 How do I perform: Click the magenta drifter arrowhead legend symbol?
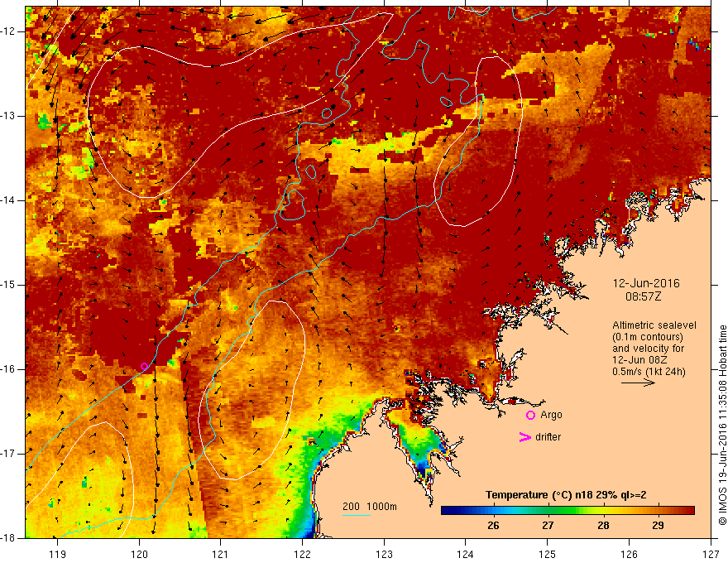[x=524, y=437]
